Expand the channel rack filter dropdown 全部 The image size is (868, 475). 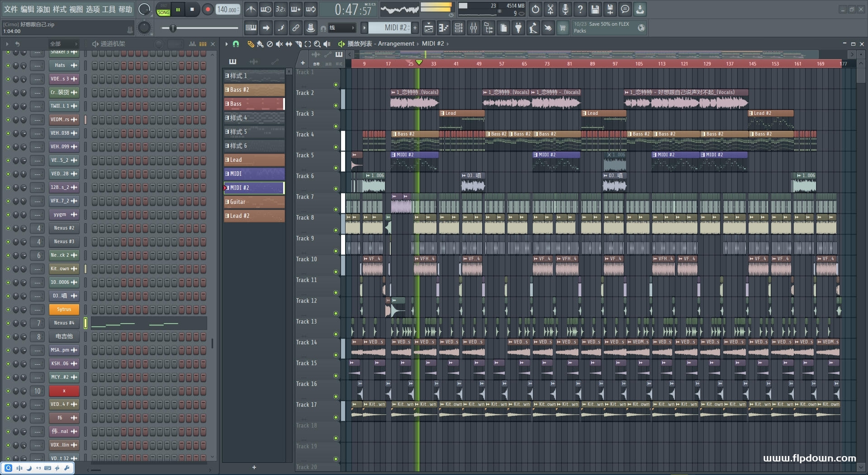(63, 44)
